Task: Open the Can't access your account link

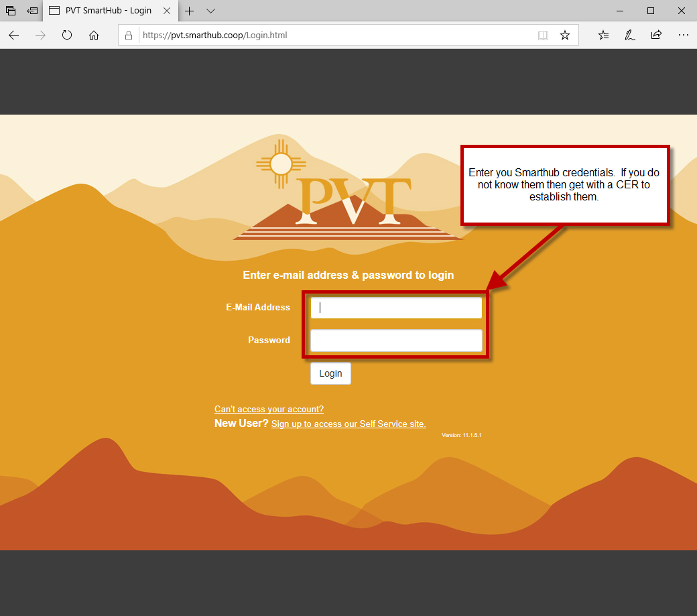Action: point(269,409)
